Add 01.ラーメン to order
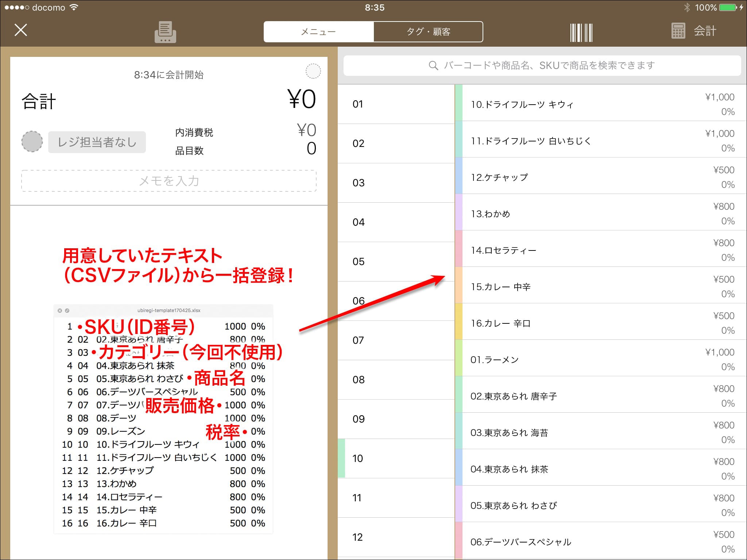This screenshot has width=747, height=560. [x=601, y=358]
